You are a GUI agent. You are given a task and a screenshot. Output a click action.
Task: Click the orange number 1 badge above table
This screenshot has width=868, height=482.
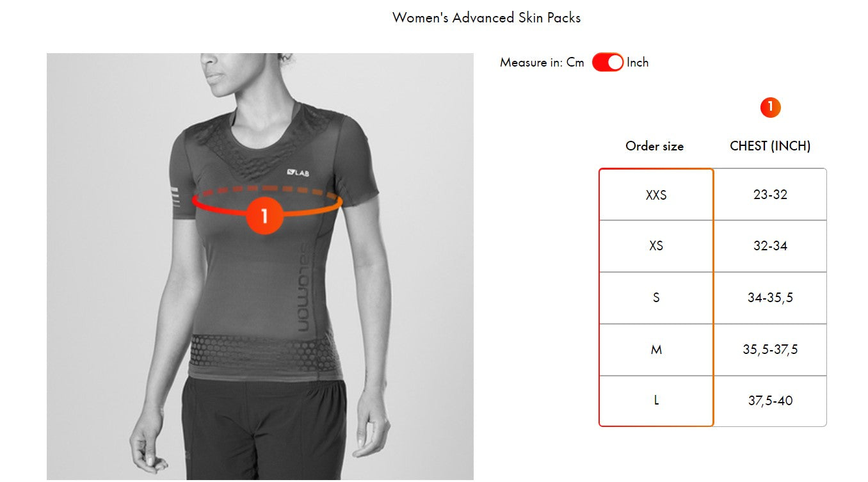[770, 108]
